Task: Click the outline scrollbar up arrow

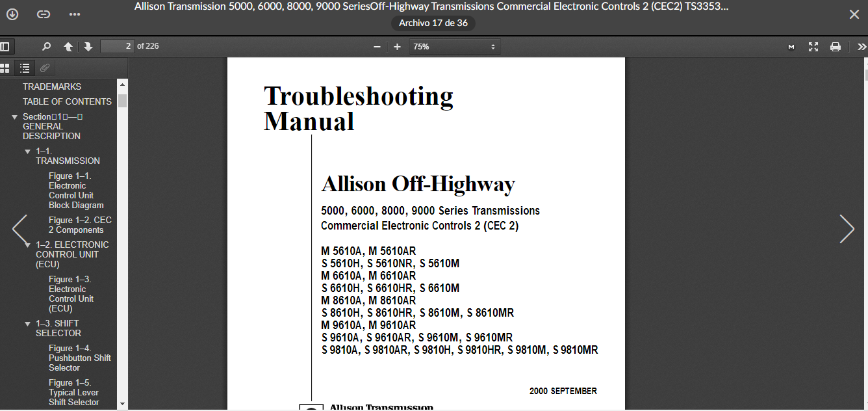Action: tap(122, 85)
